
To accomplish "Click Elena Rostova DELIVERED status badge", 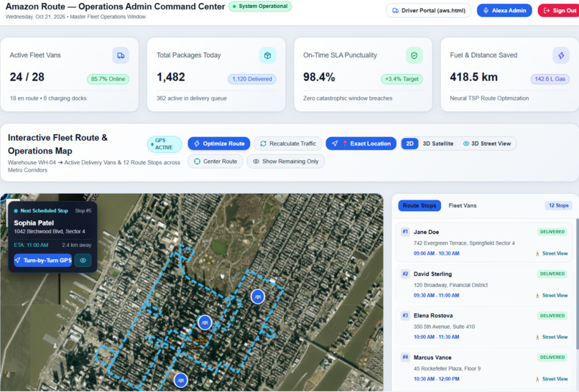I will pos(552,316).
